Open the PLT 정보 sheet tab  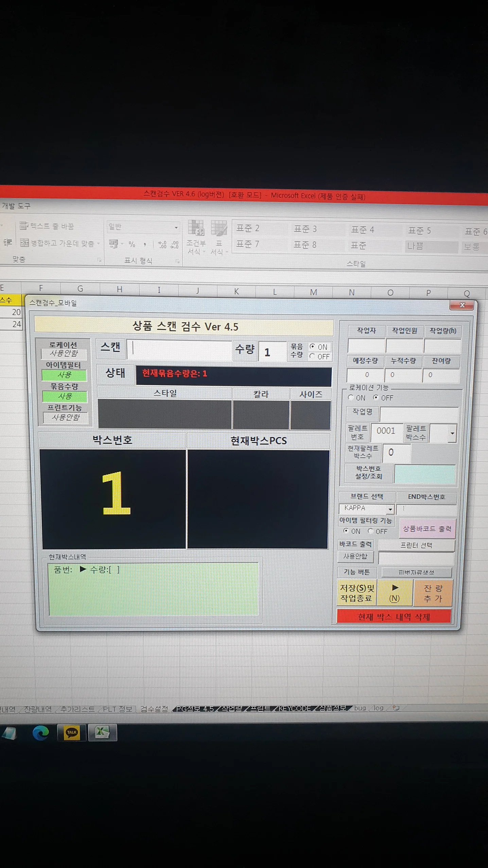click(x=117, y=709)
